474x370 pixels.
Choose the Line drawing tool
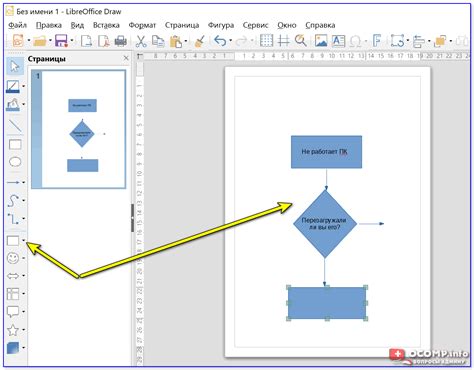(15, 125)
